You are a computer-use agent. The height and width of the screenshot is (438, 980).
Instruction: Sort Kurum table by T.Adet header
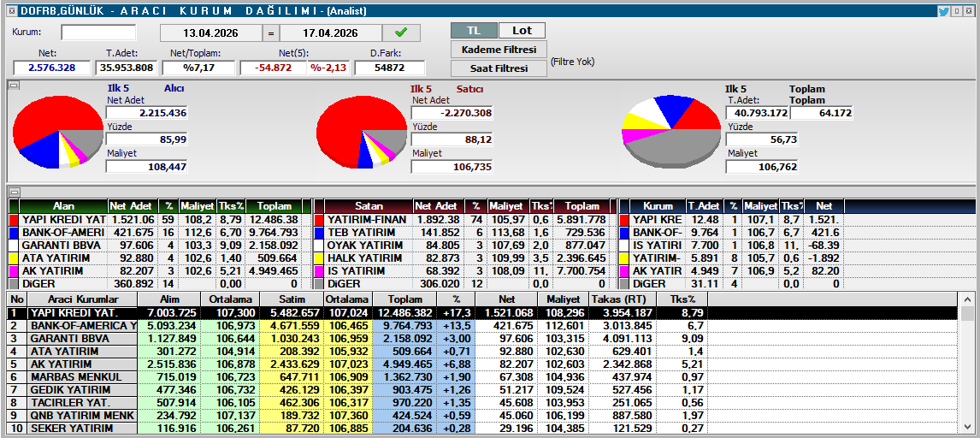(x=706, y=206)
